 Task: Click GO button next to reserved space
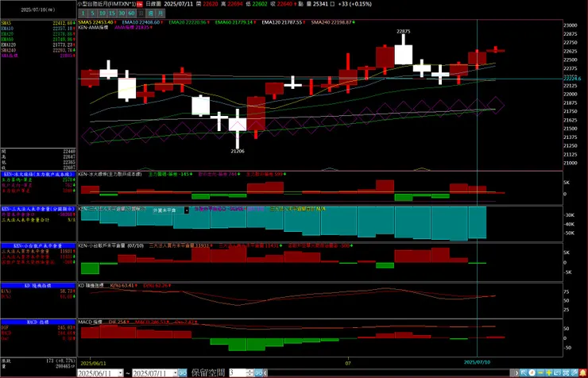coord(258,373)
